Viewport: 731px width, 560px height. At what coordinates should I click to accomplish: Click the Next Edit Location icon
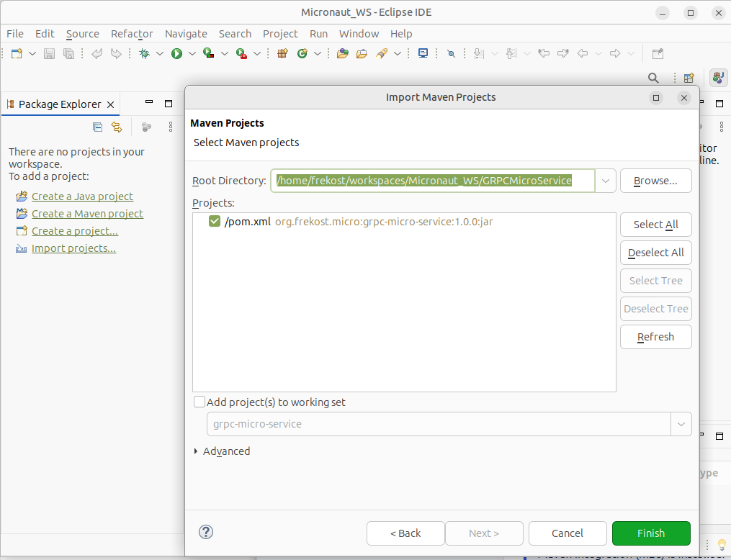563,53
